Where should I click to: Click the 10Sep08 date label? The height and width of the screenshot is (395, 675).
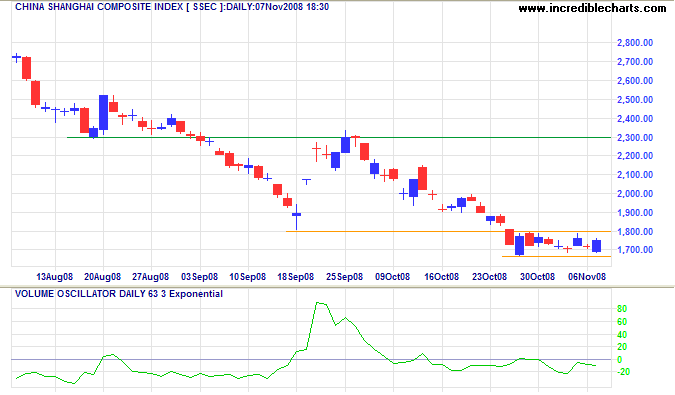pyautogui.click(x=248, y=277)
